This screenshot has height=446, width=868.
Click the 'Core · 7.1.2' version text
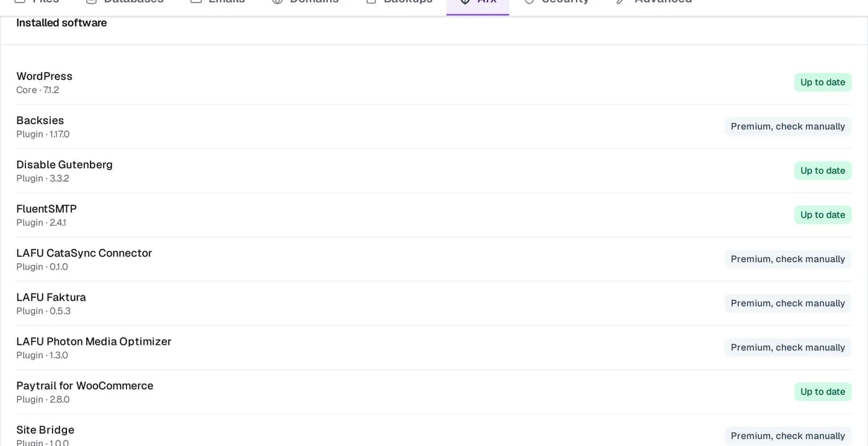click(x=38, y=90)
